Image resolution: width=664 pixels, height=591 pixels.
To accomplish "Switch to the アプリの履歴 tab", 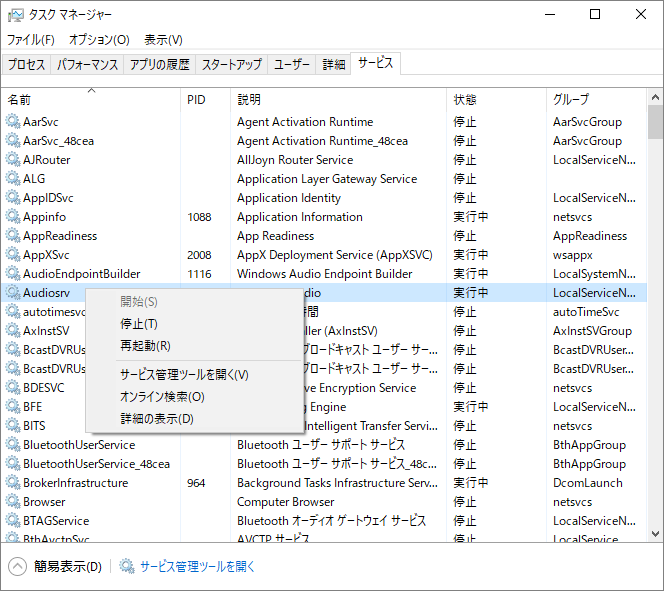I will click(x=159, y=64).
